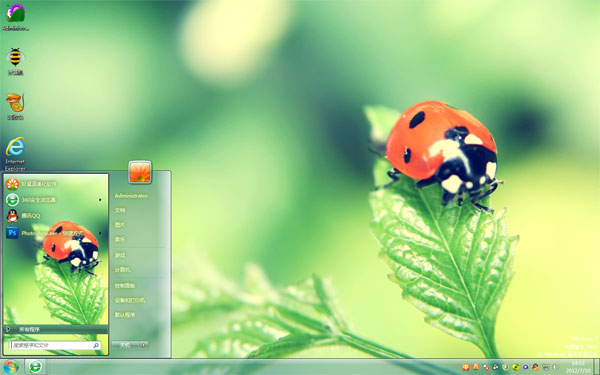Open Pictures (图片) in Start menu
This screenshot has height=375, width=600.
click(x=120, y=225)
